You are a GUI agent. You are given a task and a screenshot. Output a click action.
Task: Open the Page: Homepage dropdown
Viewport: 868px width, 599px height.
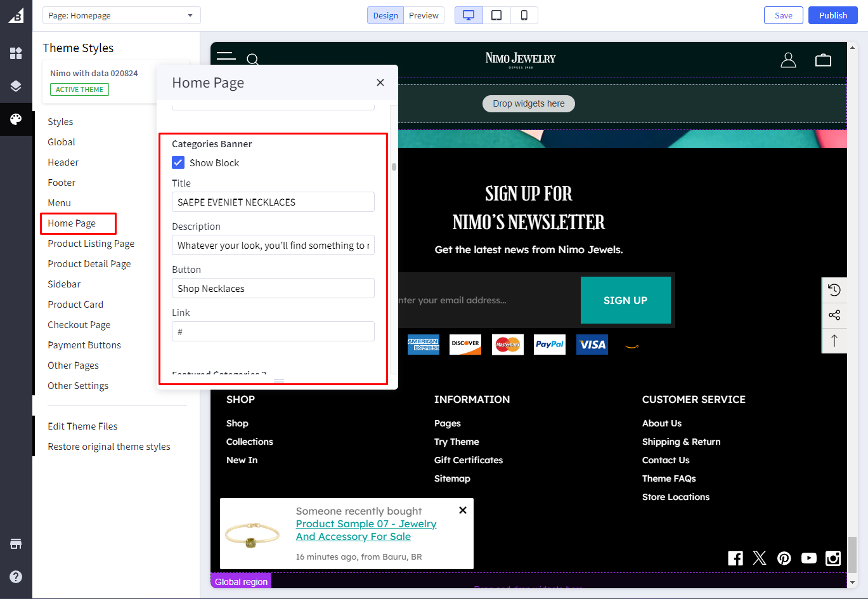pyautogui.click(x=121, y=15)
